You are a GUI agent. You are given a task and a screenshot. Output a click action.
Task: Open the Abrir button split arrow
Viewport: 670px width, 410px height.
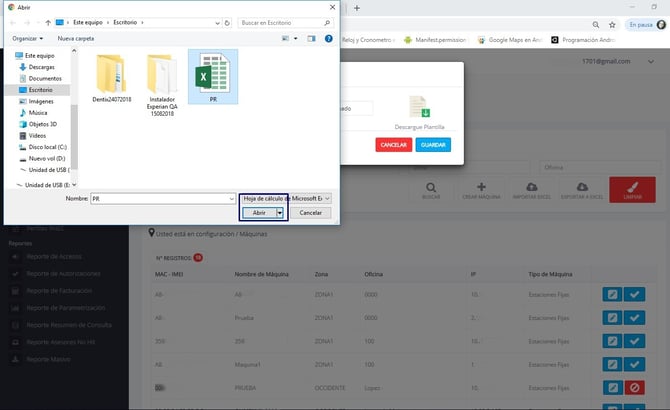pyautogui.click(x=281, y=212)
